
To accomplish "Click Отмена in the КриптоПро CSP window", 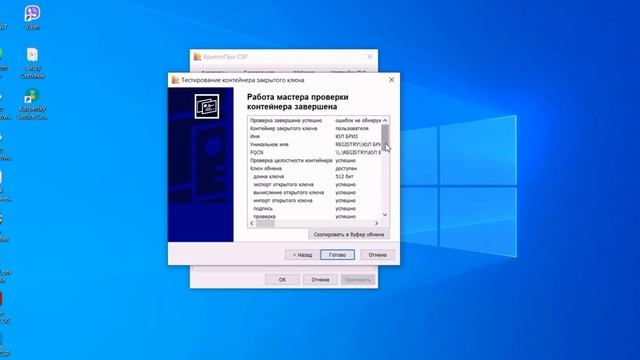I will [x=320, y=280].
